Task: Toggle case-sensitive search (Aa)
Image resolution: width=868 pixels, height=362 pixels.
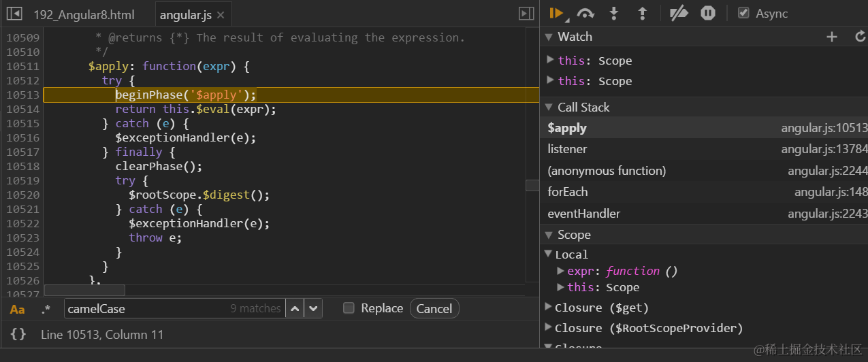Action: (x=18, y=309)
